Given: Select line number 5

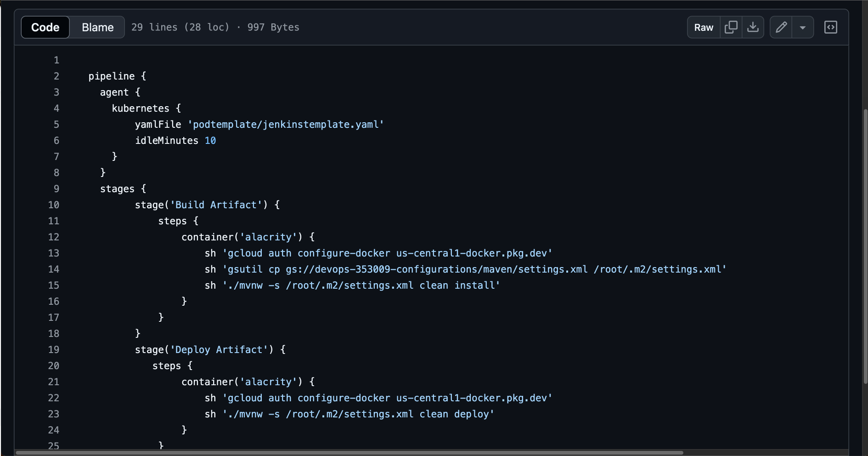Looking at the screenshot, I should tap(56, 124).
